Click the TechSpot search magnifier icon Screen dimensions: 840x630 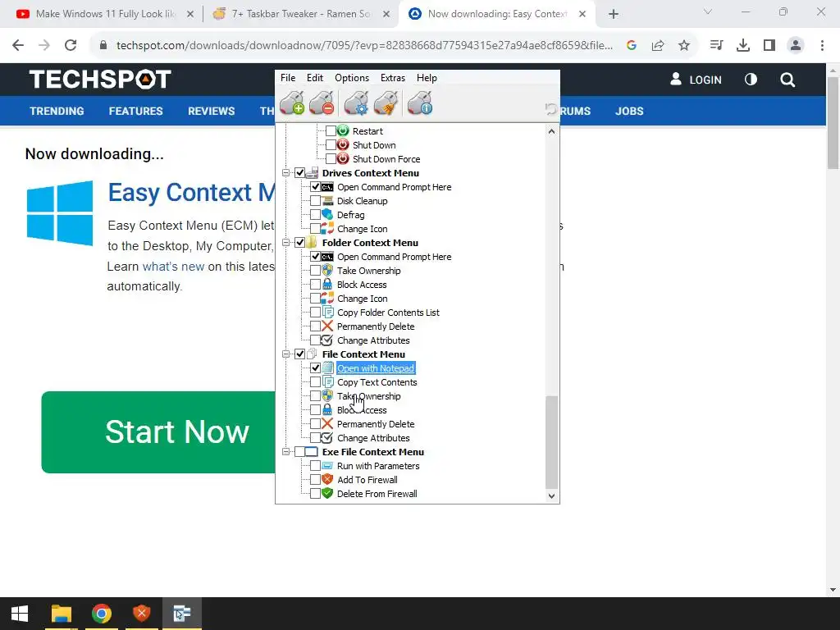(x=787, y=80)
